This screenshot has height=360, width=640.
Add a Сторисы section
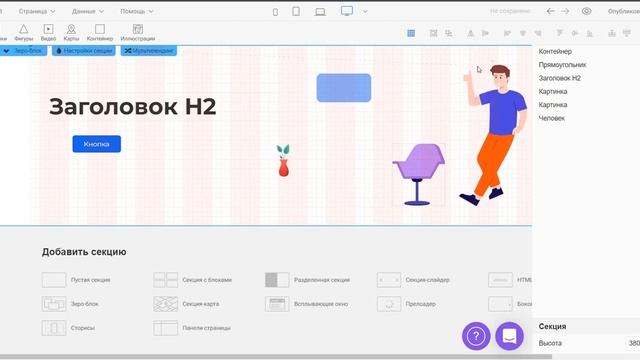tap(69, 328)
